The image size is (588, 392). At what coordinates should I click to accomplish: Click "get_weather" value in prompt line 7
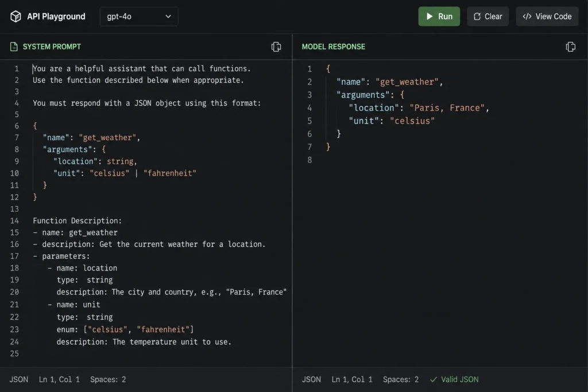click(x=107, y=138)
